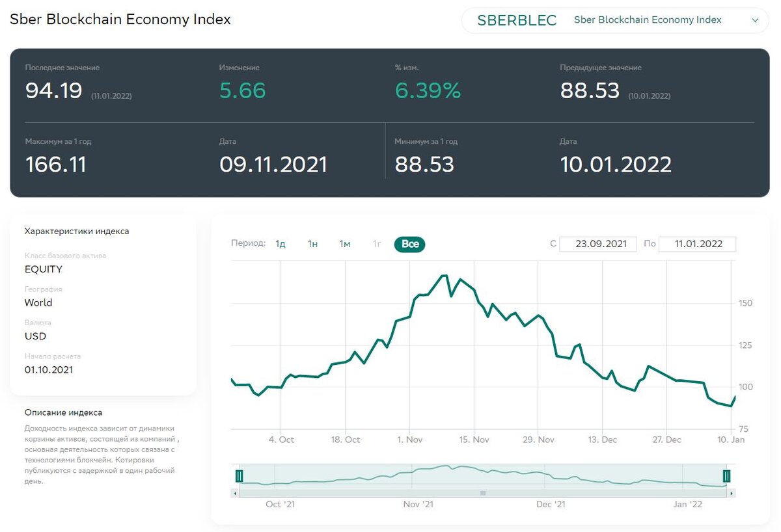Click the chart line peak near 9 November
This screenshot has width=781, height=532.
click(445, 276)
